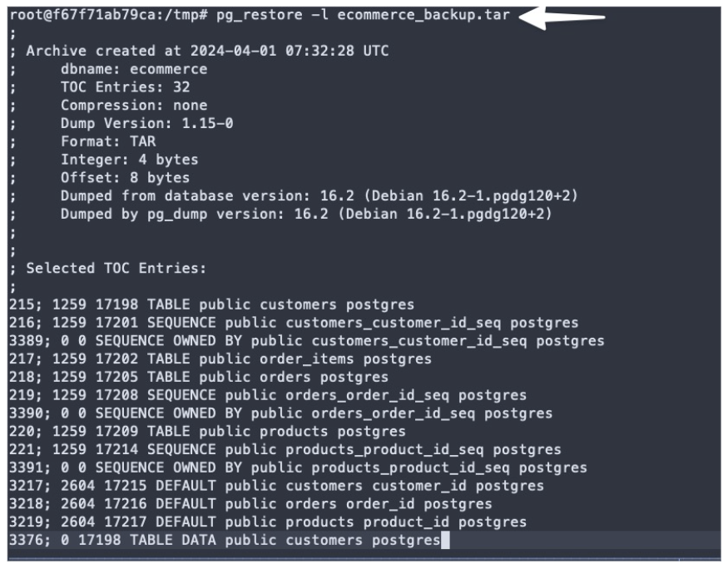The width and height of the screenshot is (728, 569).
Task: Click the terminal cursor block after postgres
Action: pos(445,540)
